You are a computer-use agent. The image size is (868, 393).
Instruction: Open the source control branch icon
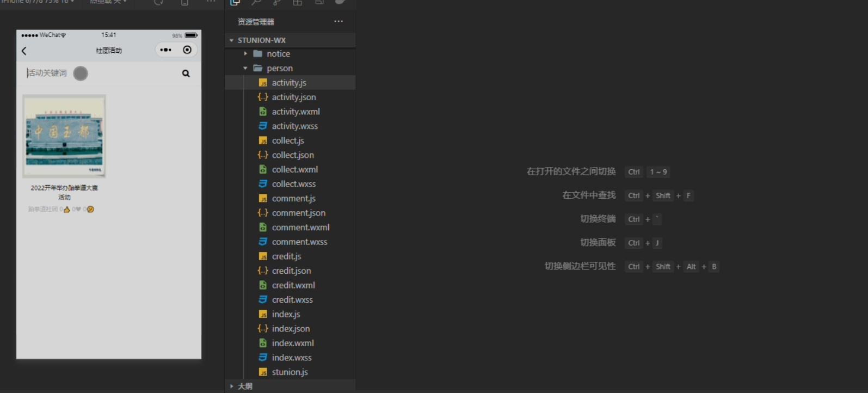[x=277, y=2]
